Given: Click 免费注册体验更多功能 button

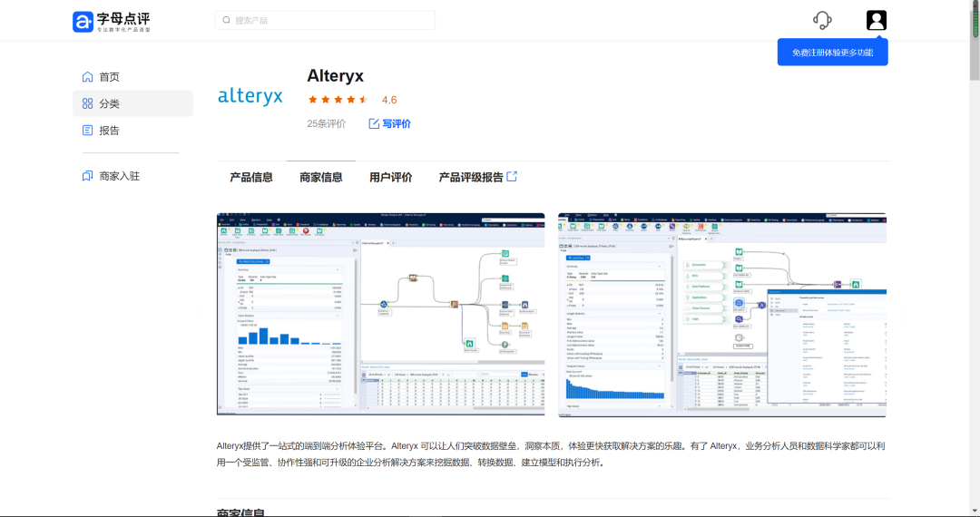Looking at the screenshot, I should coord(832,53).
